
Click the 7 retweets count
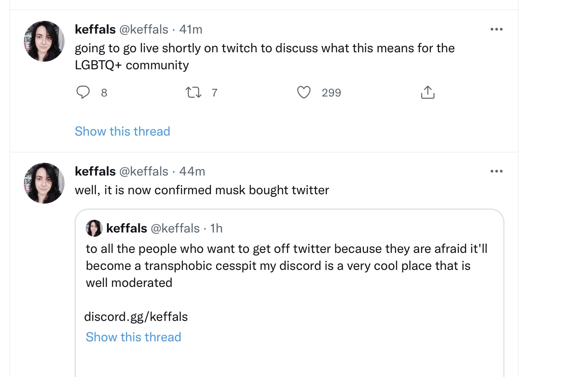point(214,93)
